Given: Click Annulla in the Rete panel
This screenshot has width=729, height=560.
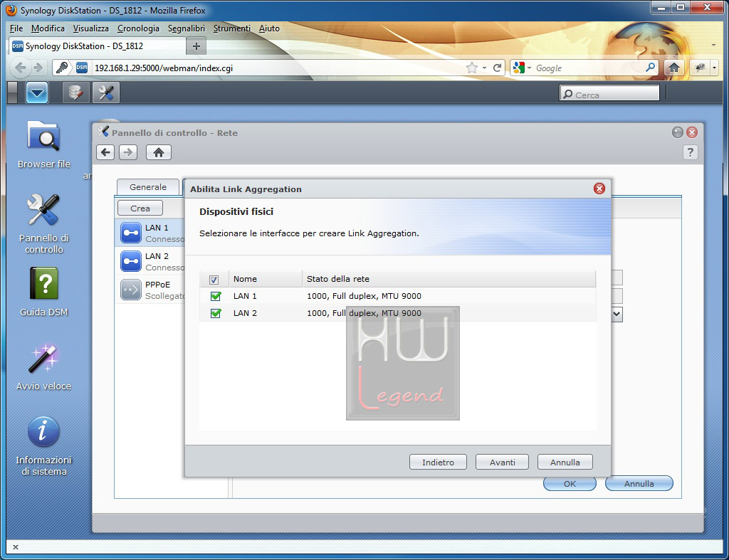Looking at the screenshot, I should [639, 483].
